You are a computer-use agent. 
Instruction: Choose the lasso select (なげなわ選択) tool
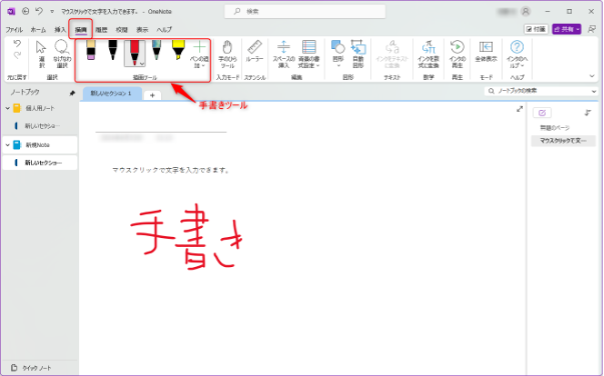[x=62, y=54]
